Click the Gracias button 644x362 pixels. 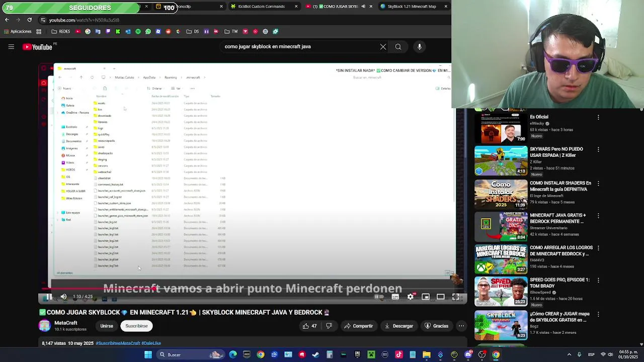[x=436, y=326]
